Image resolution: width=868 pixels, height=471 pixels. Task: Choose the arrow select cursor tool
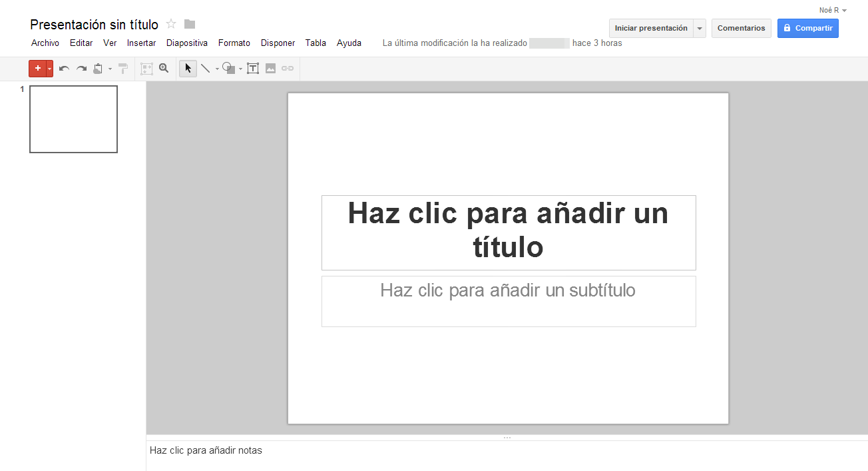tap(188, 69)
